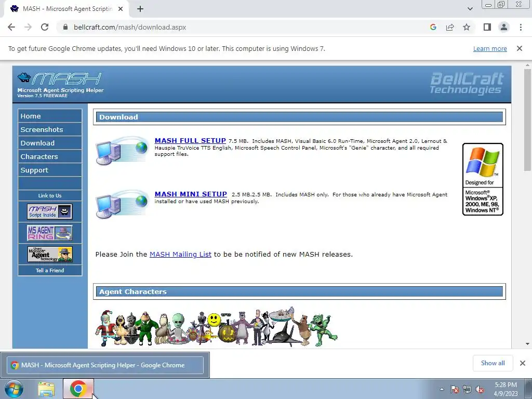
Task: Click the Uses Microsoft Agent Technology badge
Action: pos(50,254)
